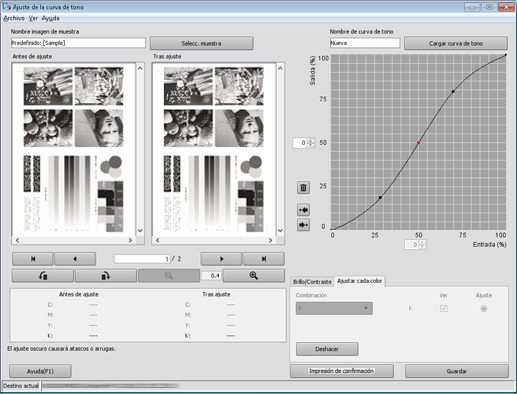Rotate sample image clockwise
The width and height of the screenshot is (517, 394).
(106, 276)
